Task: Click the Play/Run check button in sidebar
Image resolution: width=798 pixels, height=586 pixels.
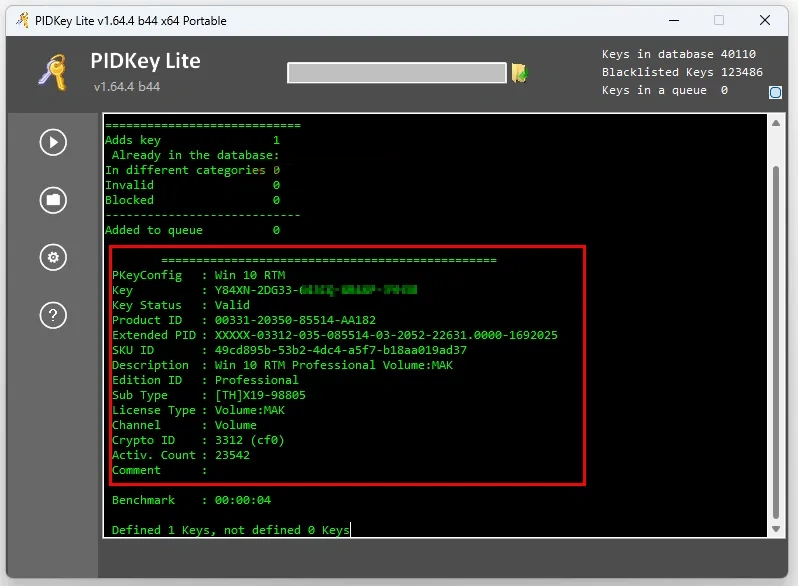Action: point(53,143)
